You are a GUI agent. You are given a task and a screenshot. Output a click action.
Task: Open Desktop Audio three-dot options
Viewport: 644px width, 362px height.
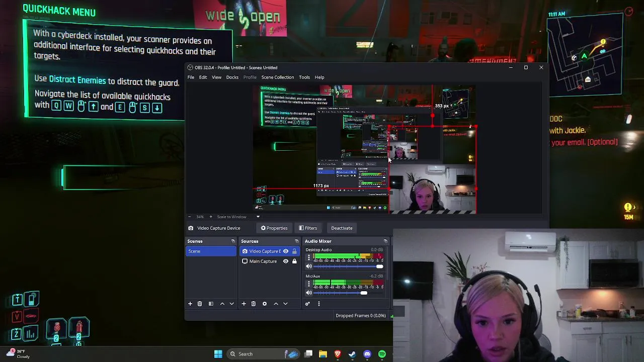click(x=309, y=257)
